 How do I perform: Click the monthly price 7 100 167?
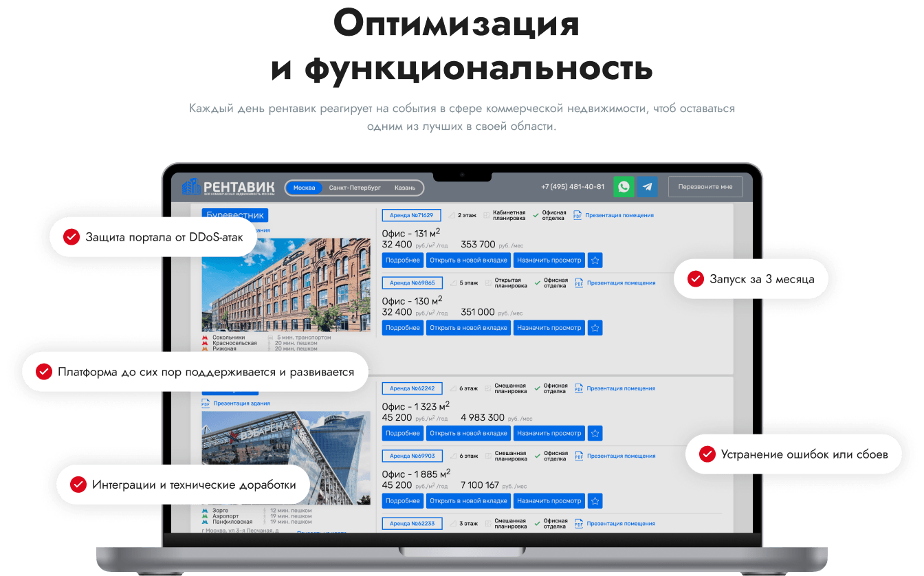tap(480, 485)
